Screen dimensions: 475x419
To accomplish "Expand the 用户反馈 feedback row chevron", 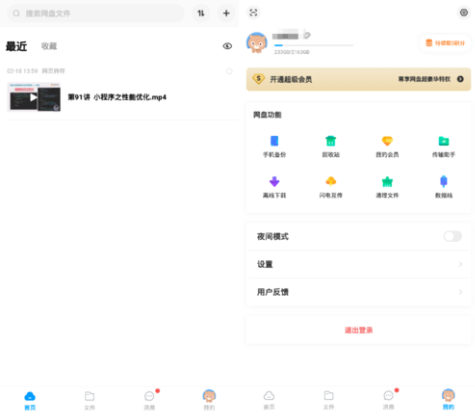I will point(461,292).
